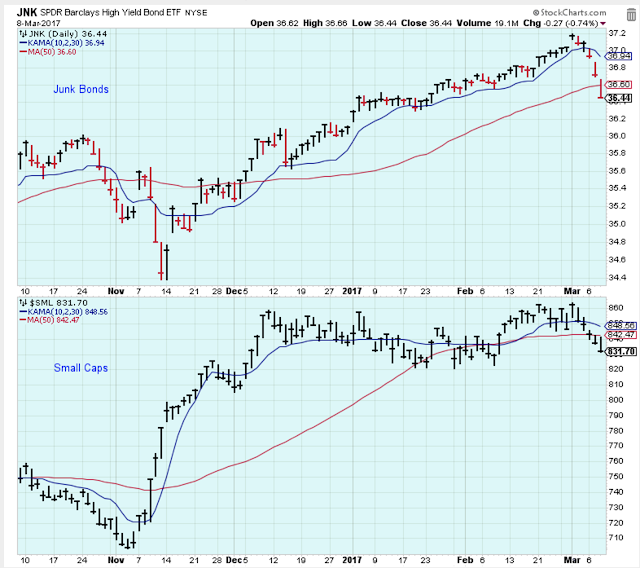The height and width of the screenshot is (568, 640).
Task: Click the trash can icon at top right
Action: click(631, 16)
